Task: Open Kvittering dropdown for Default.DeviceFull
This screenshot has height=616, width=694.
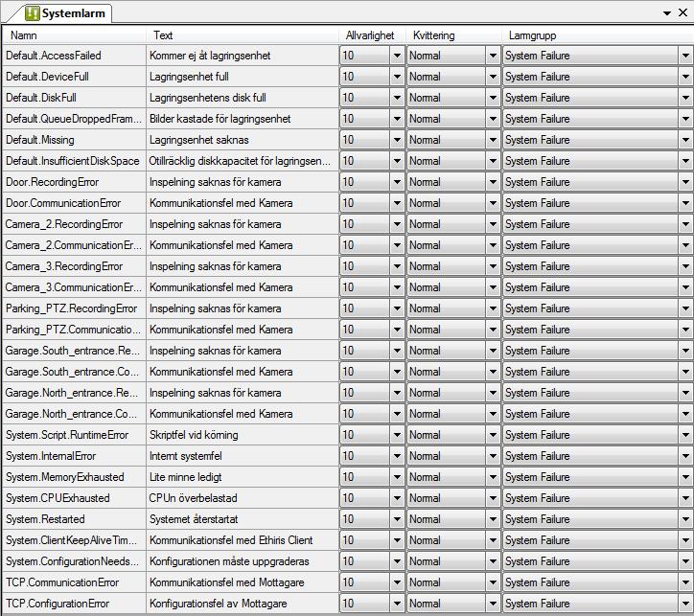Action: coord(493,77)
